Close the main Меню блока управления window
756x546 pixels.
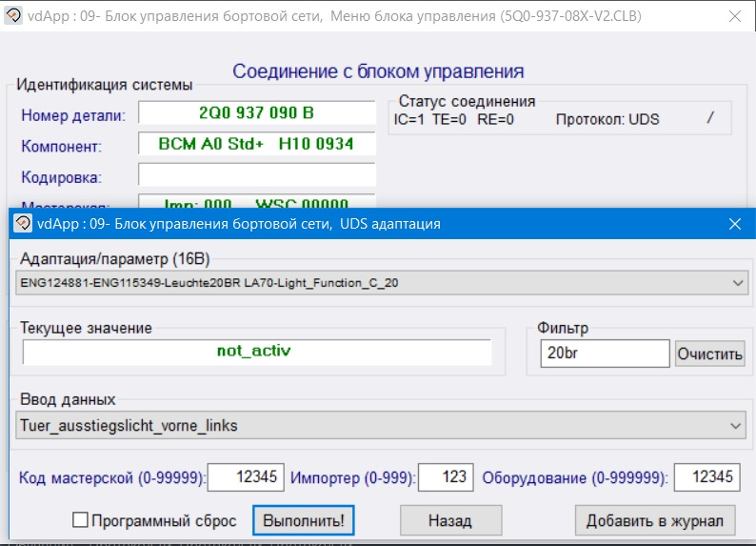tap(735, 16)
